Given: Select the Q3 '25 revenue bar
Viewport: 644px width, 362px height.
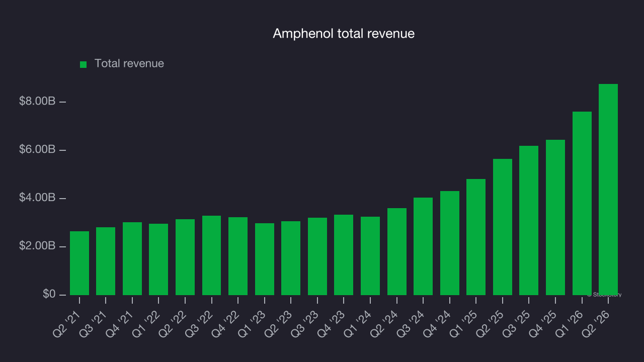Looking at the screenshot, I should click(x=529, y=220).
